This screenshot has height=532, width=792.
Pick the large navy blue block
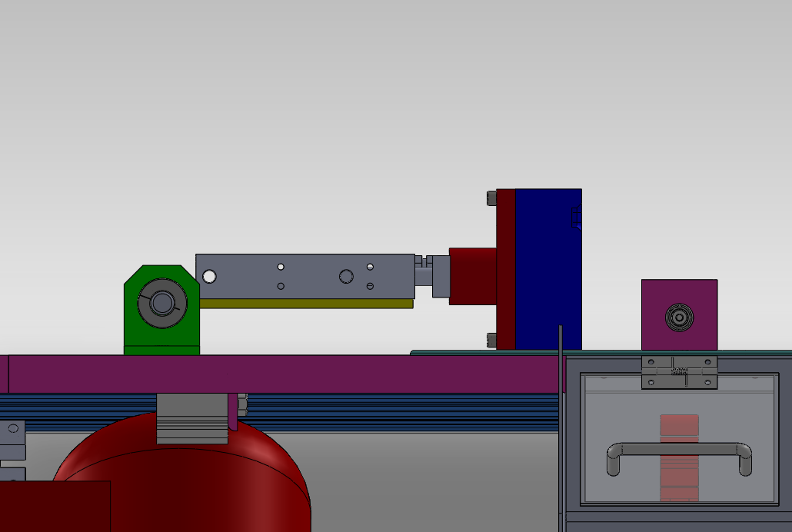pos(547,269)
